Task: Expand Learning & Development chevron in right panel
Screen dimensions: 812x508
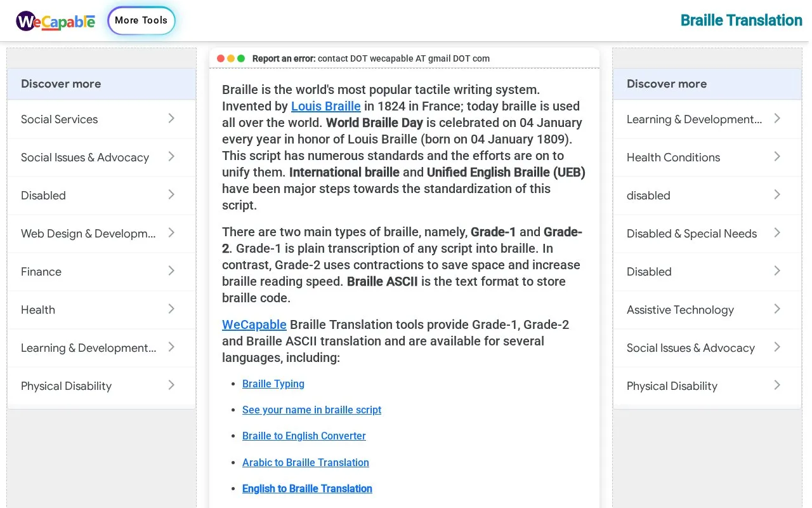Action: [x=777, y=118]
